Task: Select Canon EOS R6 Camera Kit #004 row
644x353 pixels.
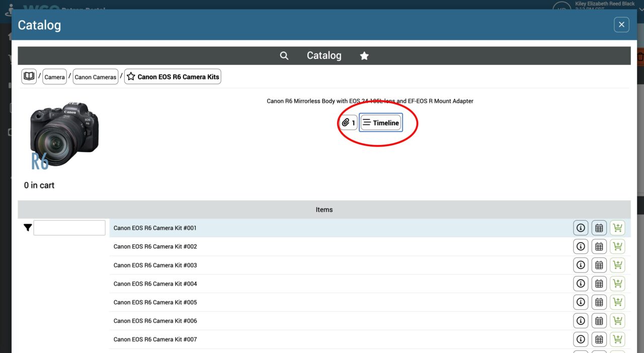Action: [x=370, y=284]
